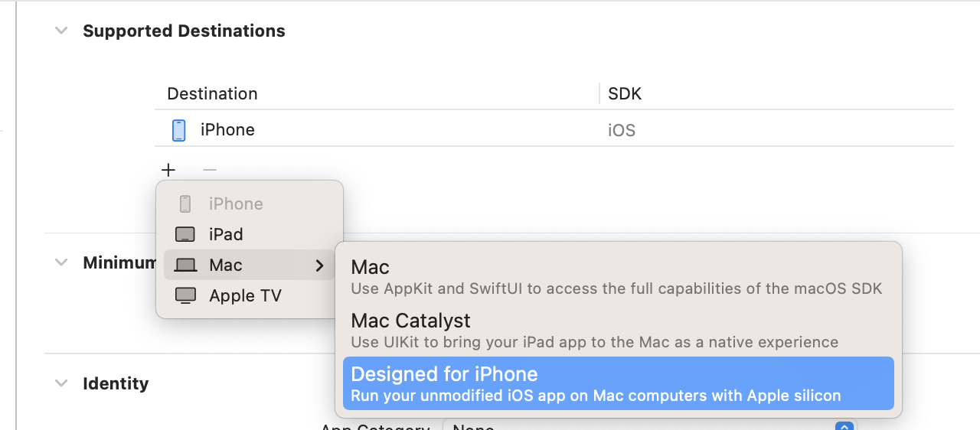Click the minus button to remove destination

click(209, 170)
